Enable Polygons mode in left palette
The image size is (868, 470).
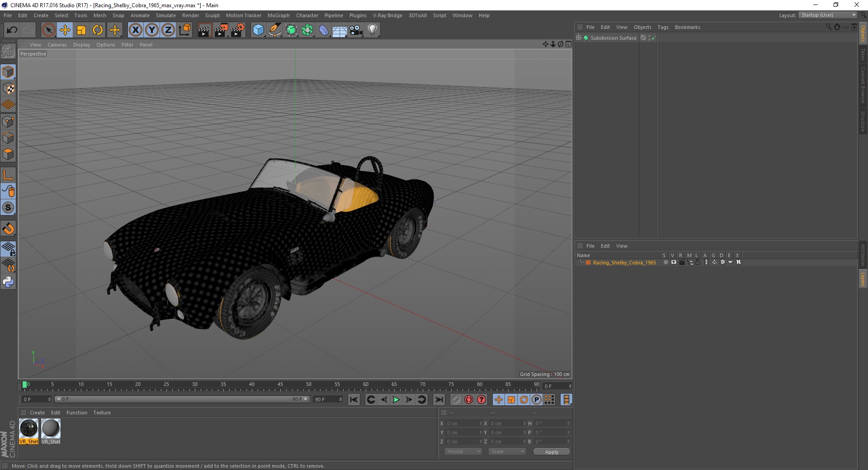8,154
